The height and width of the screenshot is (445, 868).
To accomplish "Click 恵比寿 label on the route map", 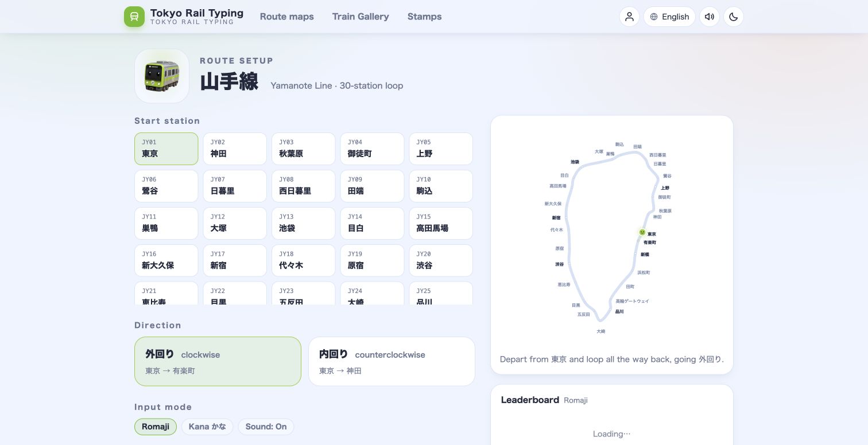I will pos(564,284).
